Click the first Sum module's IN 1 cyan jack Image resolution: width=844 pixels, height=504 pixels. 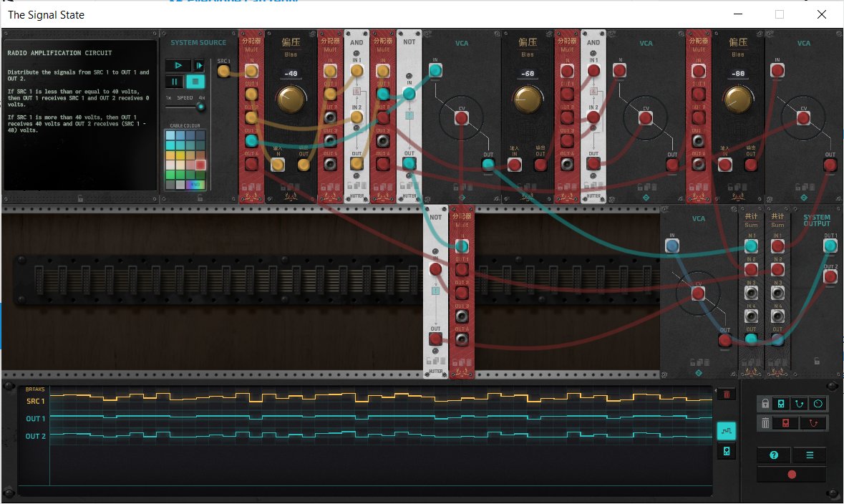click(x=751, y=246)
